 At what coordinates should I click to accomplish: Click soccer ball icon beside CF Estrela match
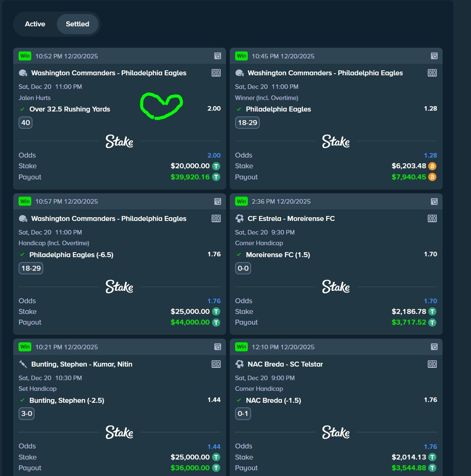(x=240, y=218)
